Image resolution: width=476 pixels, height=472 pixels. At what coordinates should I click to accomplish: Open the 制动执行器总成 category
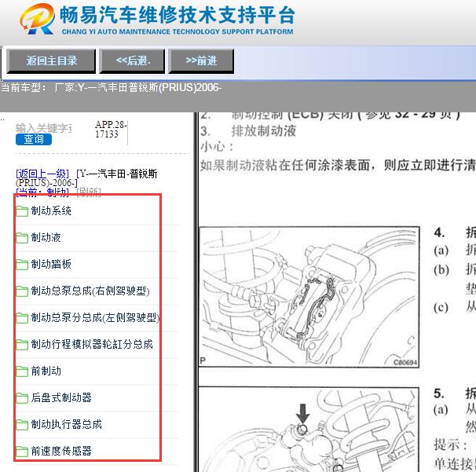point(66,424)
